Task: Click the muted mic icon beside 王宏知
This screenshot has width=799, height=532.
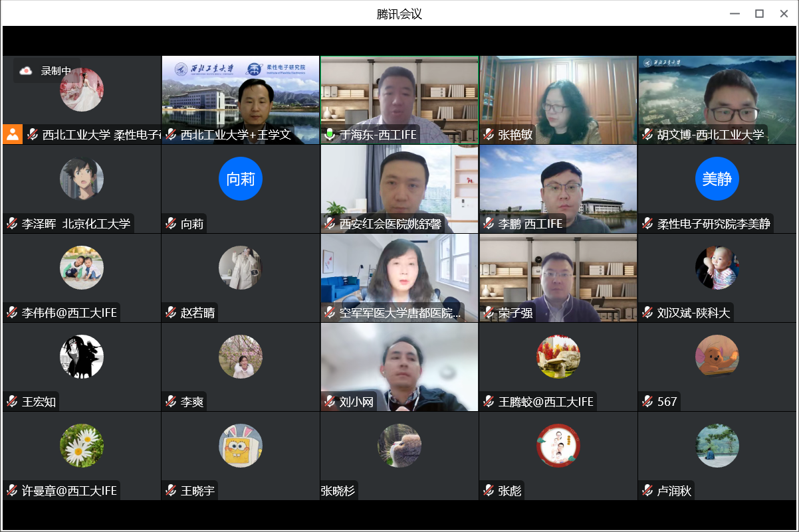Action: pos(12,401)
